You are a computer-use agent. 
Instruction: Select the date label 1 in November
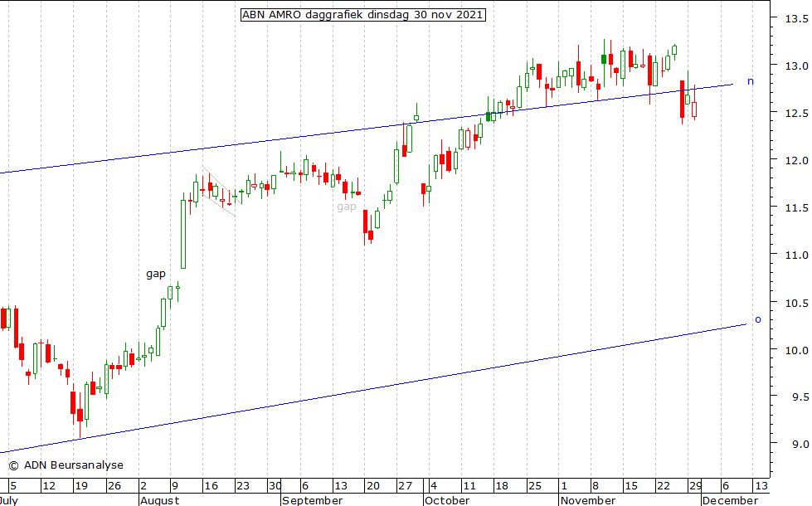pos(564,486)
